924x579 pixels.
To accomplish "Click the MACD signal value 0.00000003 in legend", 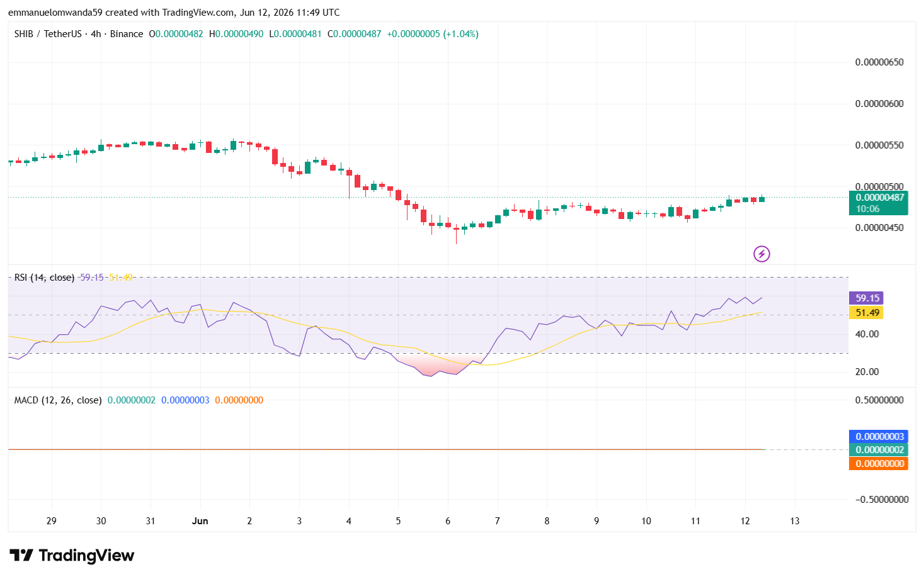I will pyautogui.click(x=185, y=400).
